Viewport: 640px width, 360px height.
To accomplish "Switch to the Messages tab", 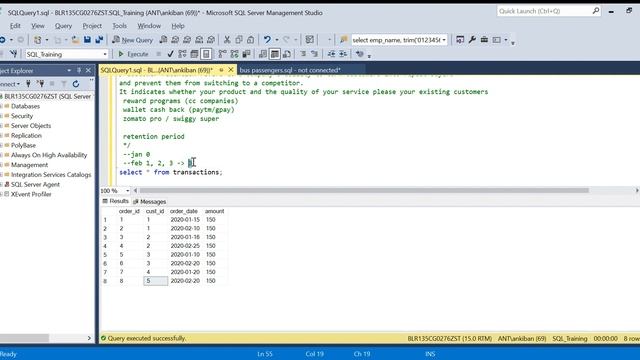I will click(150, 201).
